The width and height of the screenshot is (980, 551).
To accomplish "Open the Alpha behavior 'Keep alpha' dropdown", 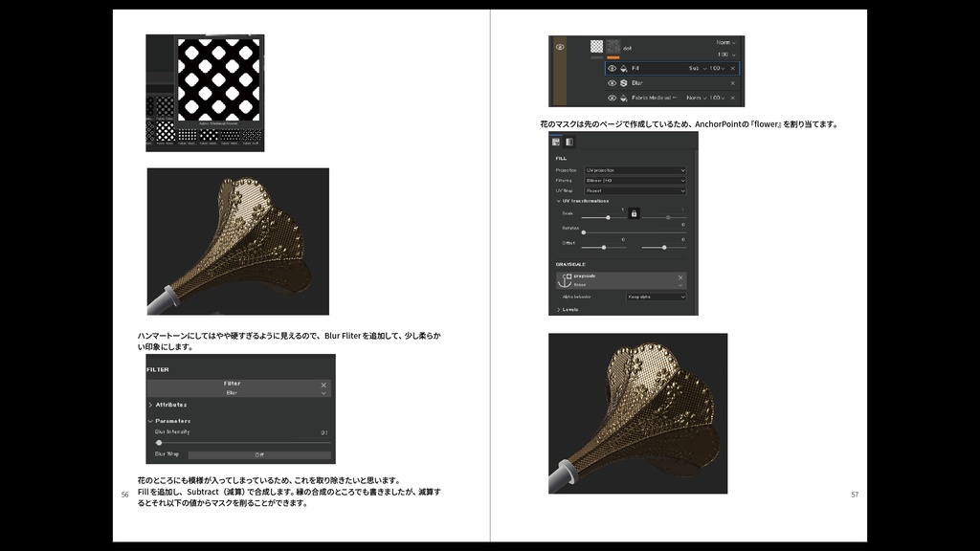I will pos(656,297).
